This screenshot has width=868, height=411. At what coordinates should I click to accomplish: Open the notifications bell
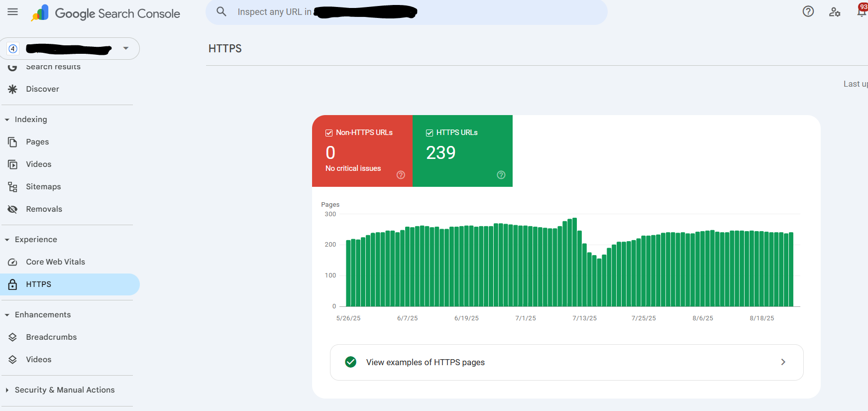pos(862,12)
